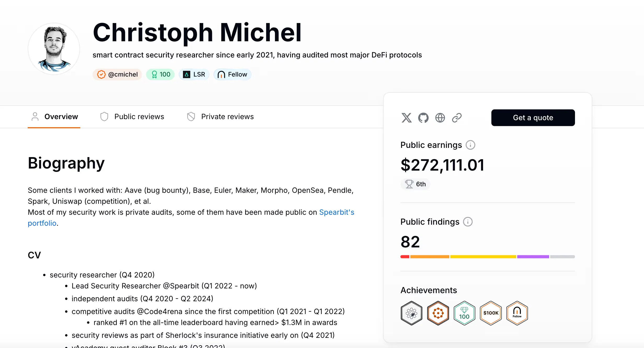
Task: Click the Public findings label
Action: pyautogui.click(x=430, y=222)
